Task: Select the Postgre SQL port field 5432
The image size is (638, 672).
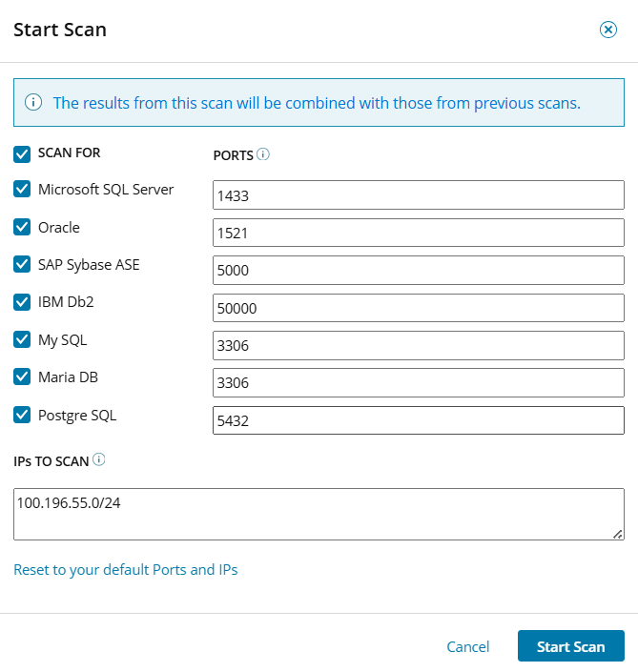Action: [x=418, y=420]
